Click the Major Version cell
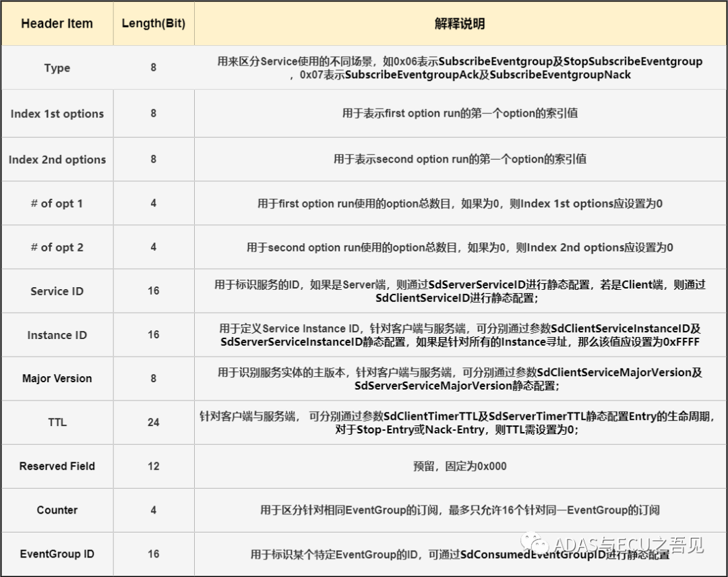 pos(57,378)
